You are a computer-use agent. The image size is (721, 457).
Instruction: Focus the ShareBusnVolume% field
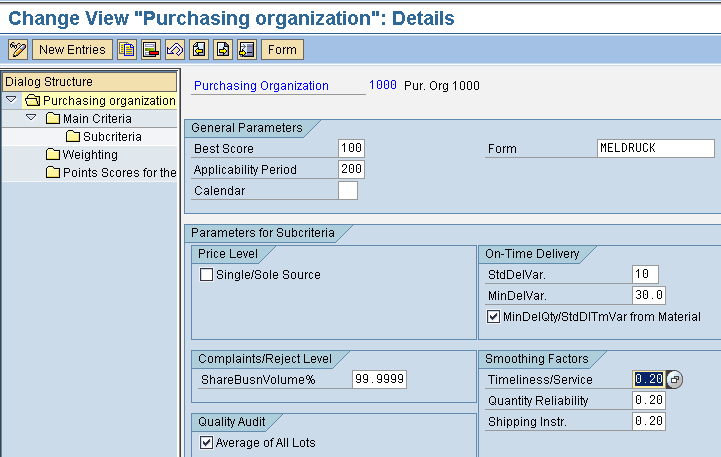[379, 380]
